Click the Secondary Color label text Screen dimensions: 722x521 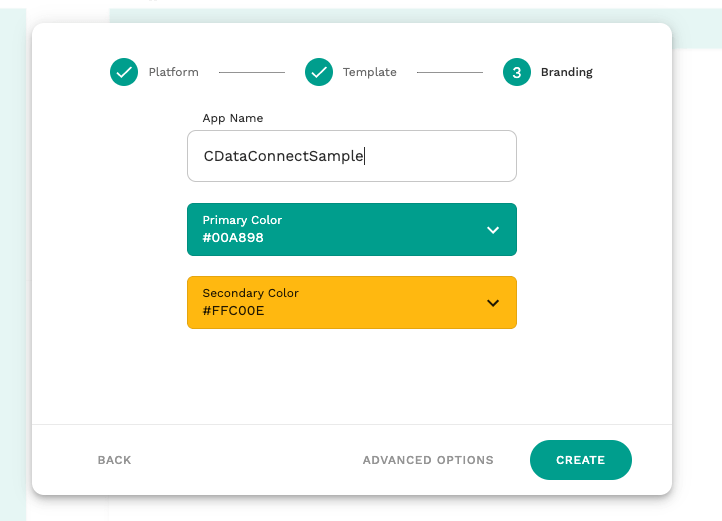[250, 293]
